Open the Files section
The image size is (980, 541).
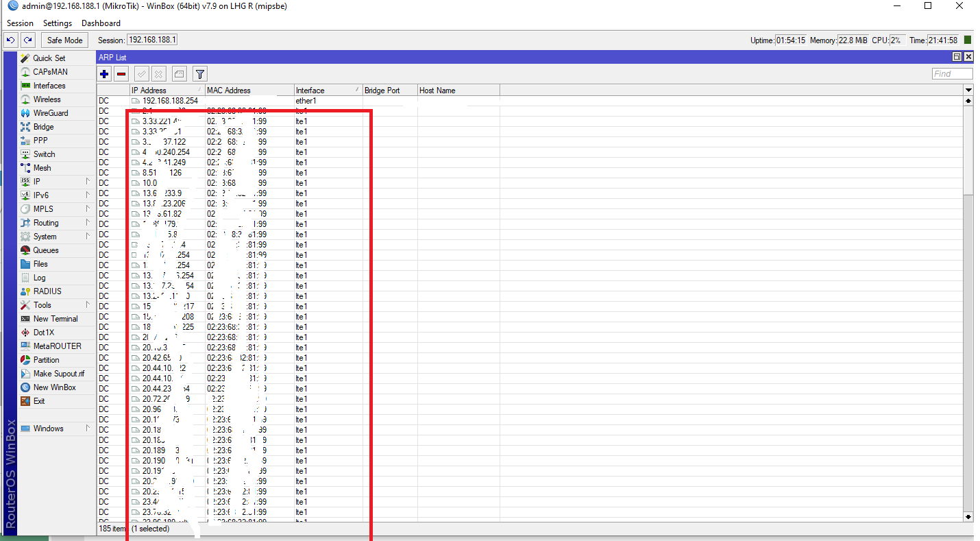coord(40,264)
